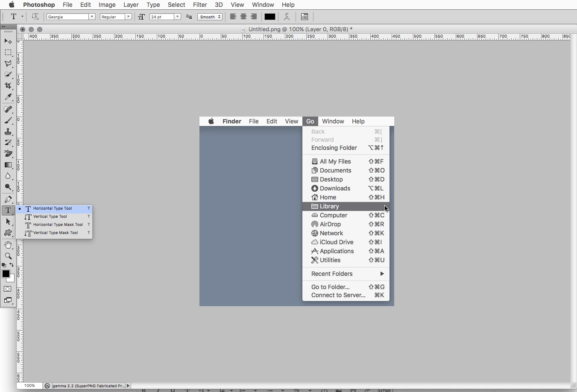Select the History Brush tool
This screenshot has width=577, height=392.
[8, 143]
